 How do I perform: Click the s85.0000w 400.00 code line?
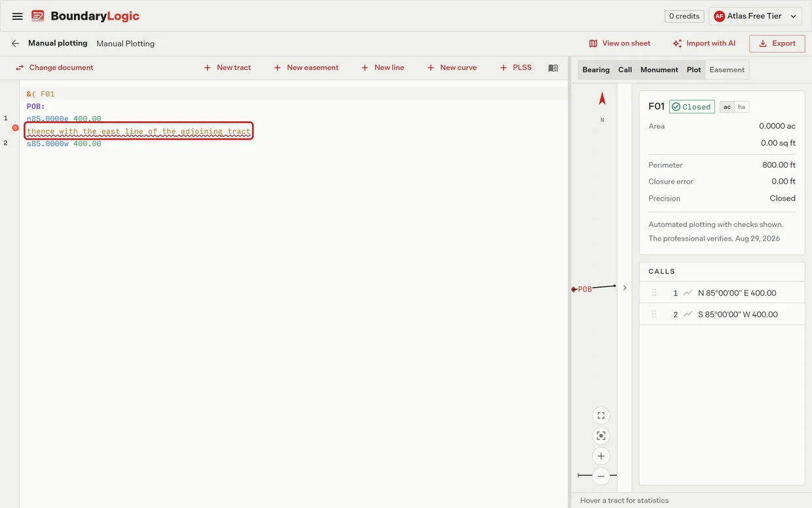pos(64,144)
